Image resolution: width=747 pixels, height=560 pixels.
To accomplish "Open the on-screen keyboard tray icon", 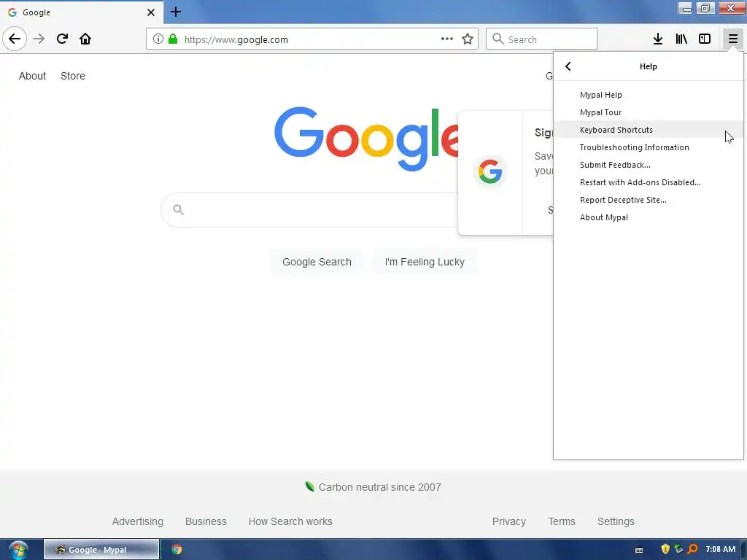I will (639, 550).
